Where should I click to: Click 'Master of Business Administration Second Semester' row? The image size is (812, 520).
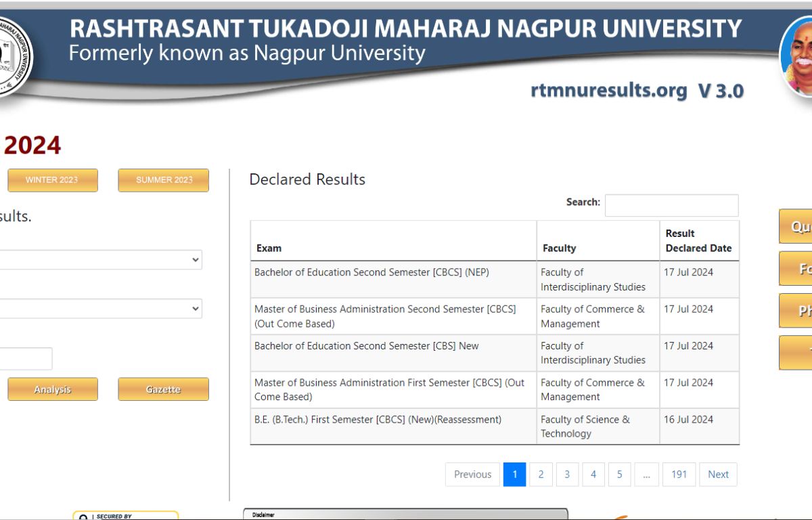495,316
